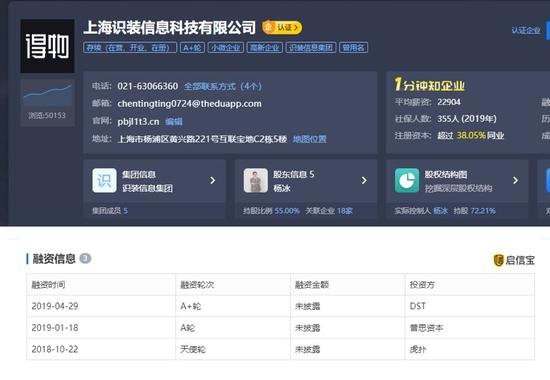Click the 38.05% registered capital value
This screenshot has width=550, height=380.
[471, 135]
